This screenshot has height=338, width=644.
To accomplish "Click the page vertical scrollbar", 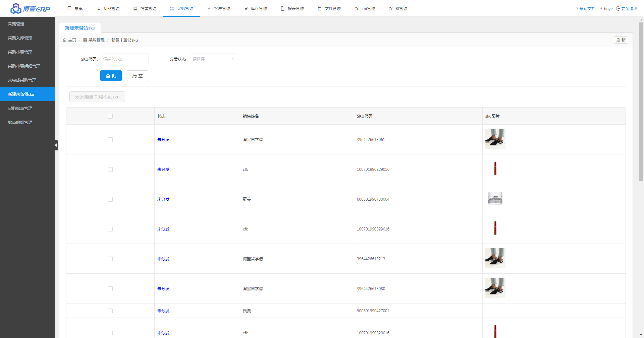I will [x=641, y=102].
